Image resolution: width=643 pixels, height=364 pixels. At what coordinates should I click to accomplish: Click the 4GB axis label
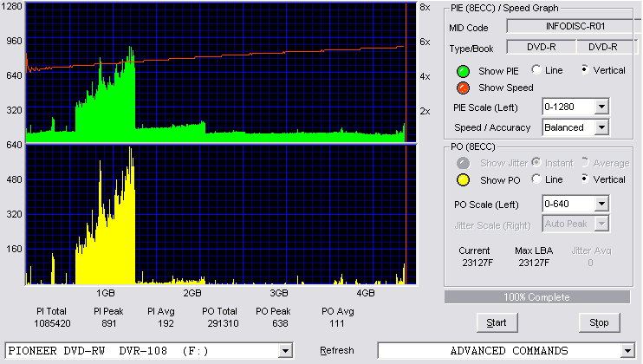(x=366, y=293)
